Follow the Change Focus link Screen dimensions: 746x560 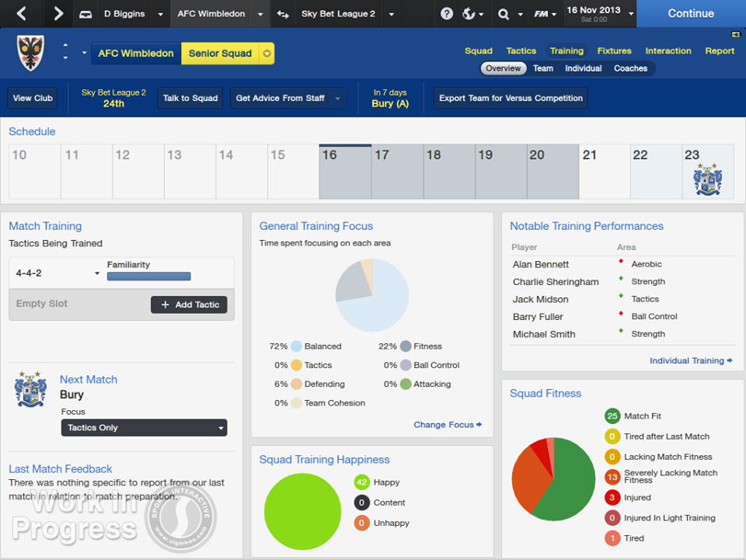[x=448, y=425]
